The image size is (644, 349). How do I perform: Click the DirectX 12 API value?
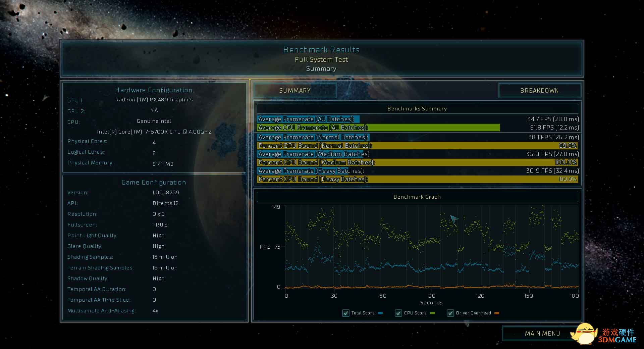pos(165,203)
